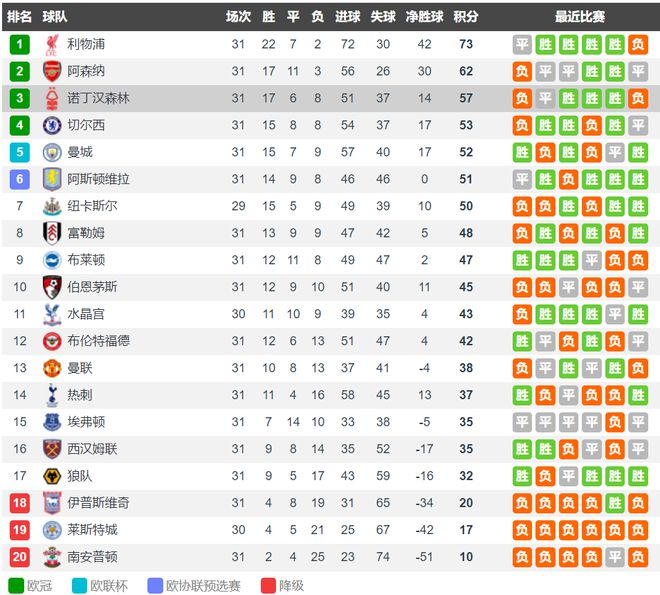Open team link 阿斯顿维拉
This screenshot has width=660, height=595.
coord(98,179)
